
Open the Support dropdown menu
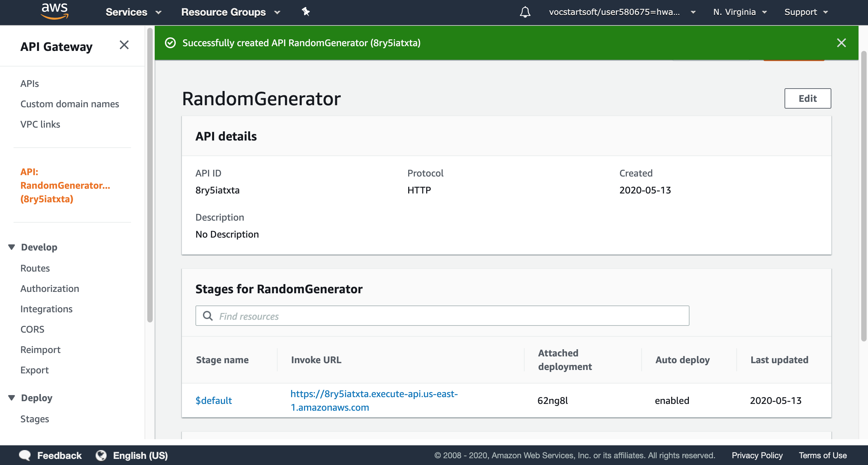coord(806,12)
